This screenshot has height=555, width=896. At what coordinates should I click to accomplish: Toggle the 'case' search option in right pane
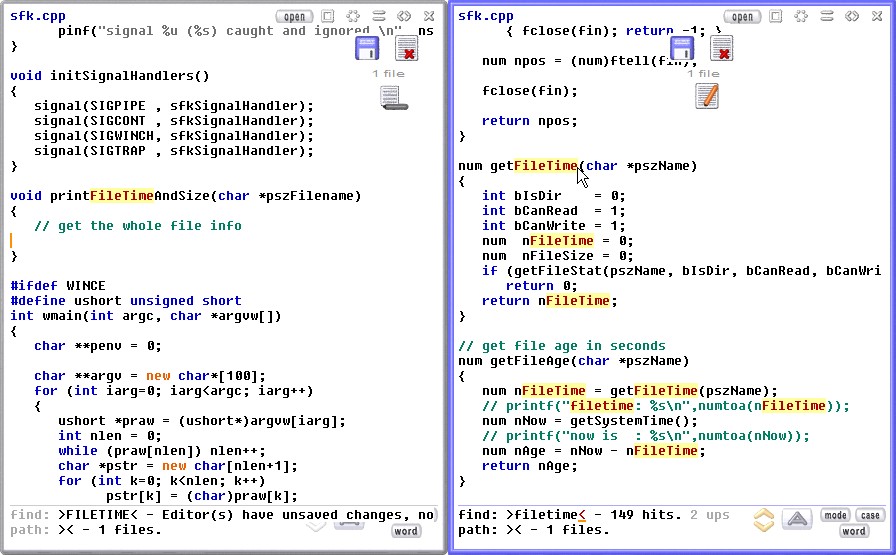pos(870,516)
